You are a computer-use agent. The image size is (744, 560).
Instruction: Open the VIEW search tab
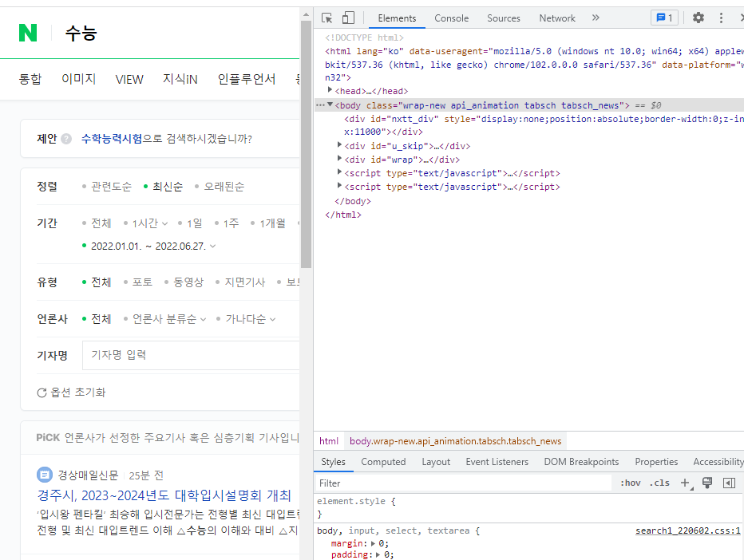(x=129, y=79)
